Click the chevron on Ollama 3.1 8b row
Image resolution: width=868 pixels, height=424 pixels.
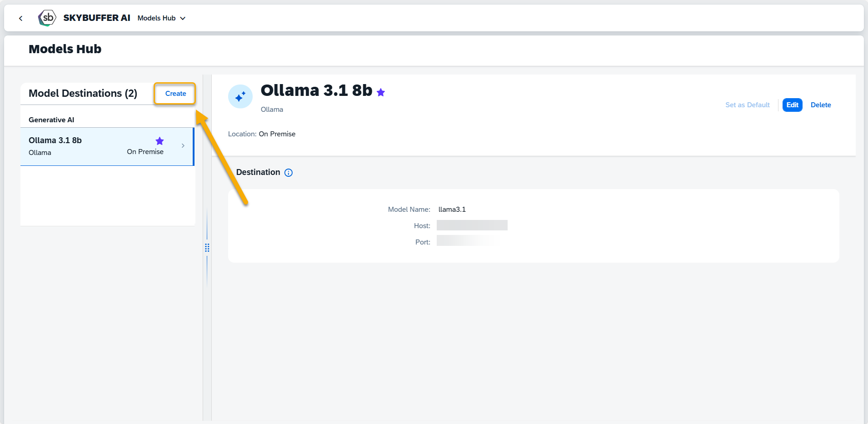tap(183, 146)
